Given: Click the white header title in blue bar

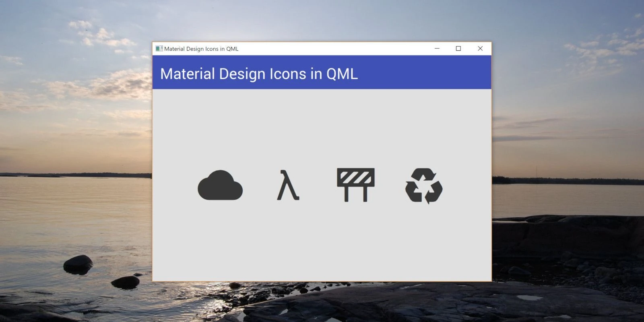Looking at the screenshot, I should 259,74.
